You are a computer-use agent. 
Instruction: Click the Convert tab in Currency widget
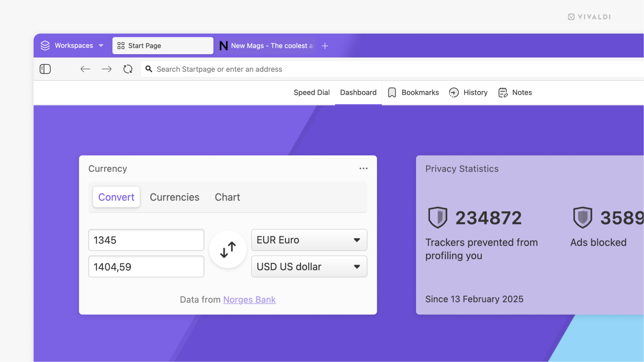[116, 197]
